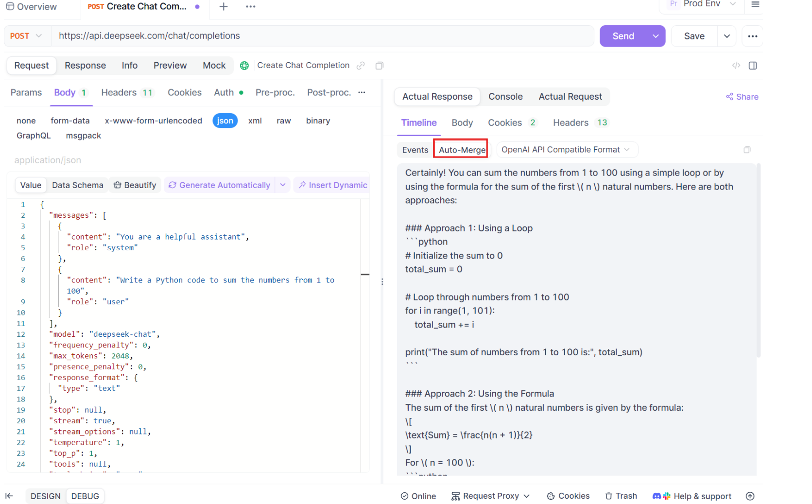Image resolution: width=812 pixels, height=504 pixels.
Task: Open more request sections ellipsis after Post-proc.
Action: coord(362,92)
